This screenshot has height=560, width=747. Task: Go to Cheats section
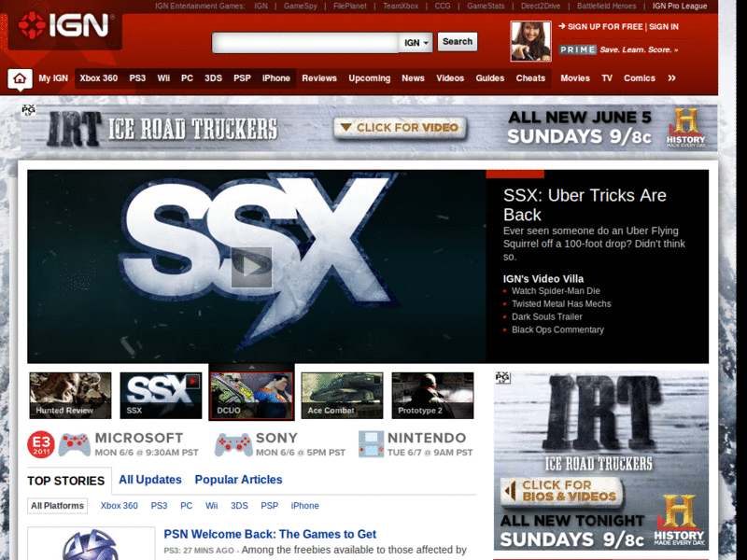pos(530,78)
